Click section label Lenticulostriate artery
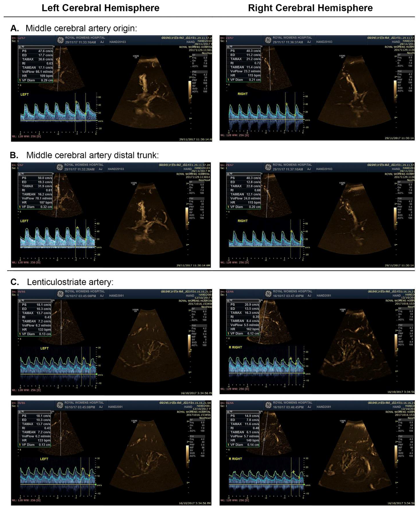Screen dimensions: 420x510 point(70,282)
